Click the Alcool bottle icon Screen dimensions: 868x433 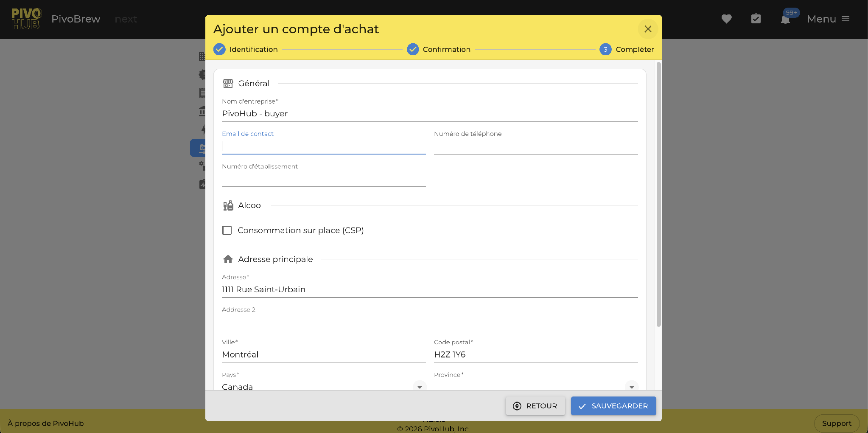(x=228, y=205)
